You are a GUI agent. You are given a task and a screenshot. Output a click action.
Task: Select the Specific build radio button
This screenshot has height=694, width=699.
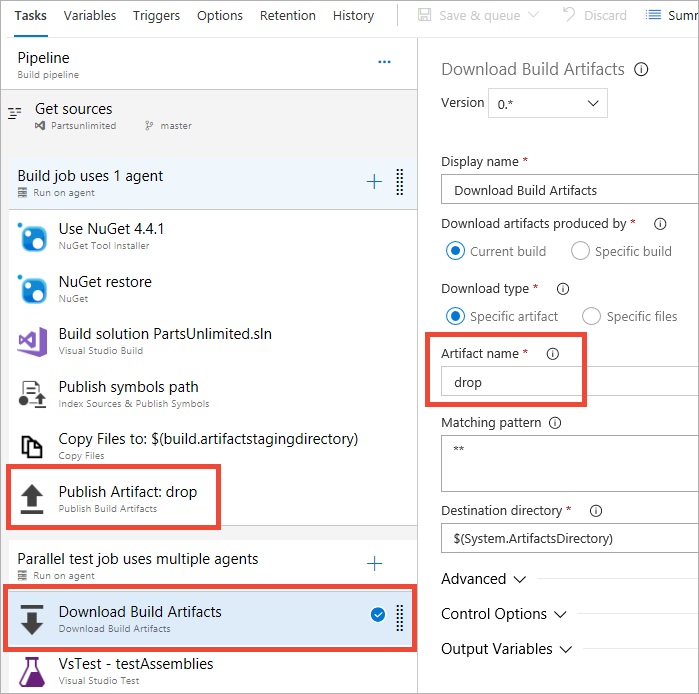coord(580,251)
